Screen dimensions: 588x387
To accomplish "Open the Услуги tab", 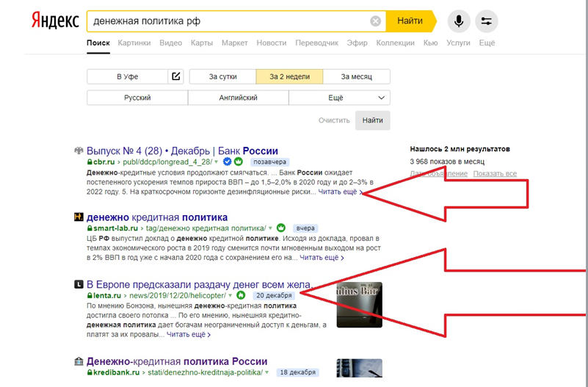I will click(458, 43).
